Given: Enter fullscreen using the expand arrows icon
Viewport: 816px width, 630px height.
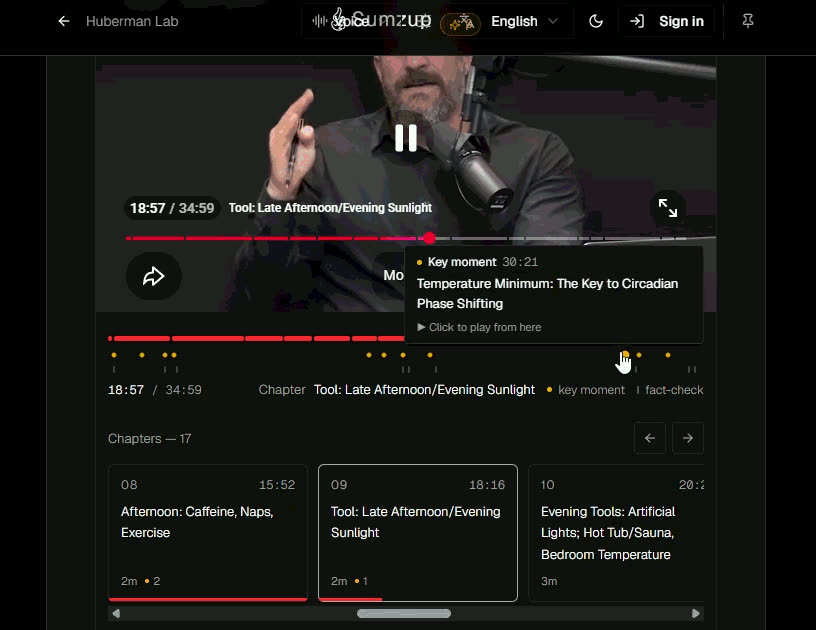Looking at the screenshot, I should 668,208.
